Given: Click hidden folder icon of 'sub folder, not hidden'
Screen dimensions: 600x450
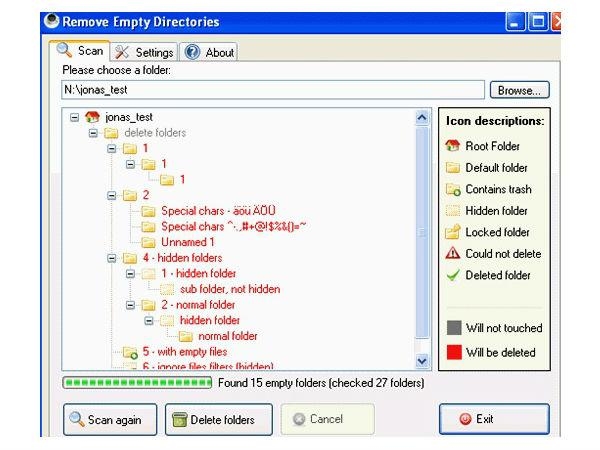Looking at the screenshot, I should coord(167,289).
